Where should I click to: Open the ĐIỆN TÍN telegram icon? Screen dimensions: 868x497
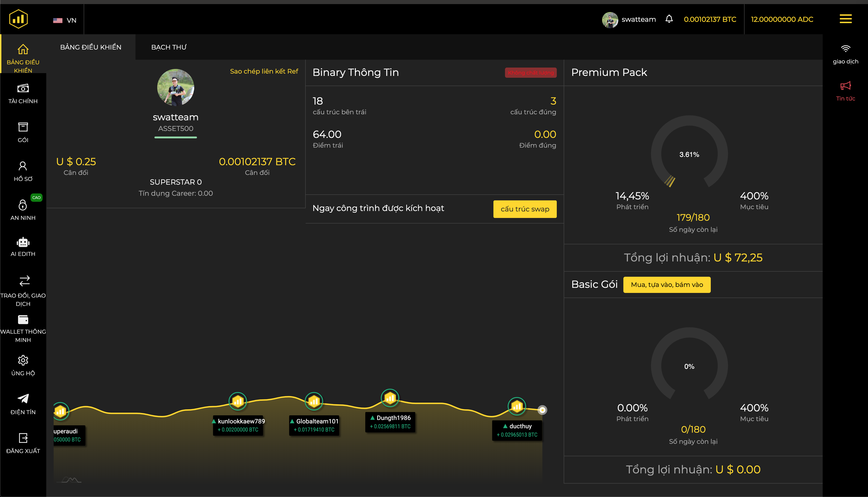pos(23,399)
